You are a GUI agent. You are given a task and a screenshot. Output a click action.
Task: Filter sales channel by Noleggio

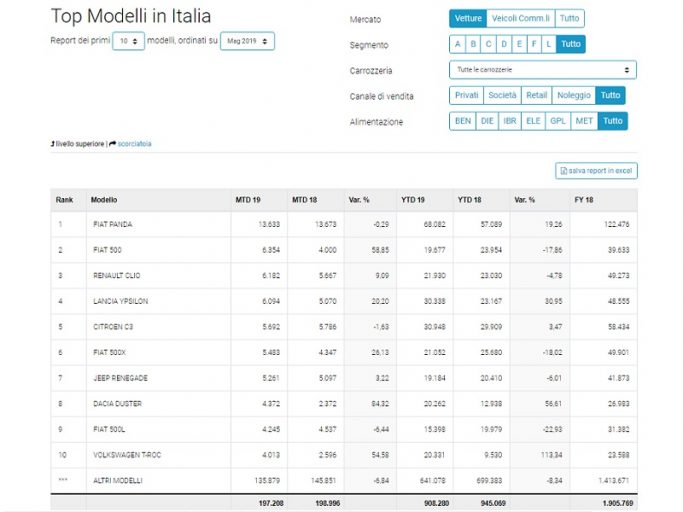tap(574, 95)
